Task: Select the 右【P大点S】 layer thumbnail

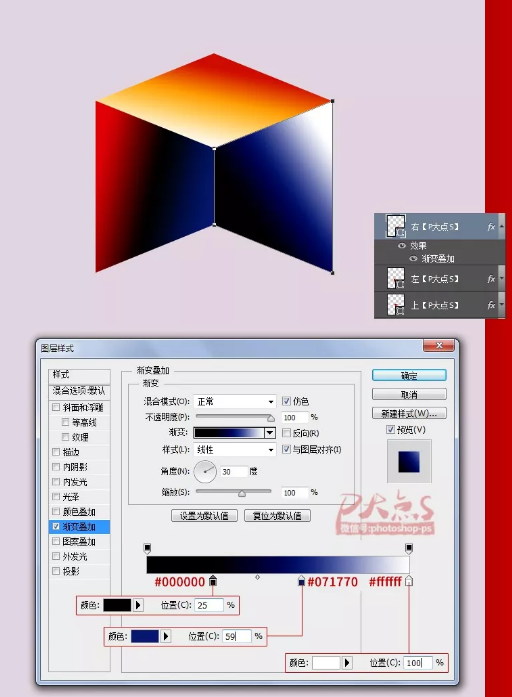Action: pos(396,226)
